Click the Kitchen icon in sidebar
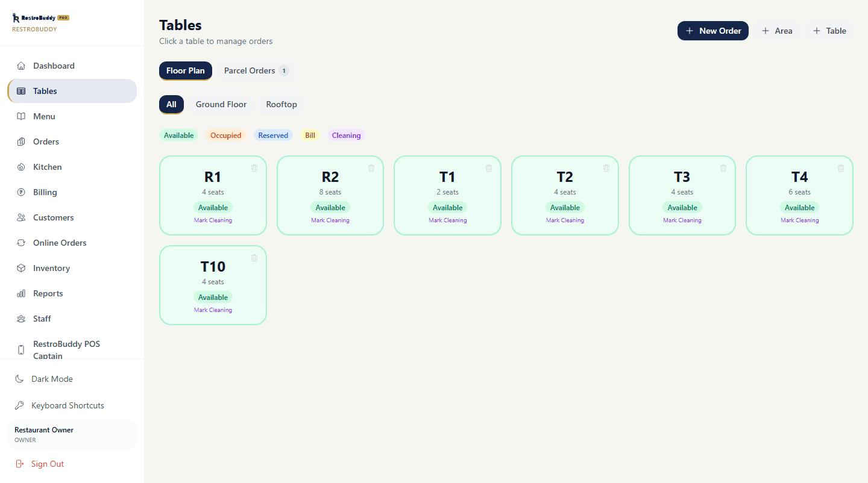The width and height of the screenshot is (868, 483). (x=21, y=167)
